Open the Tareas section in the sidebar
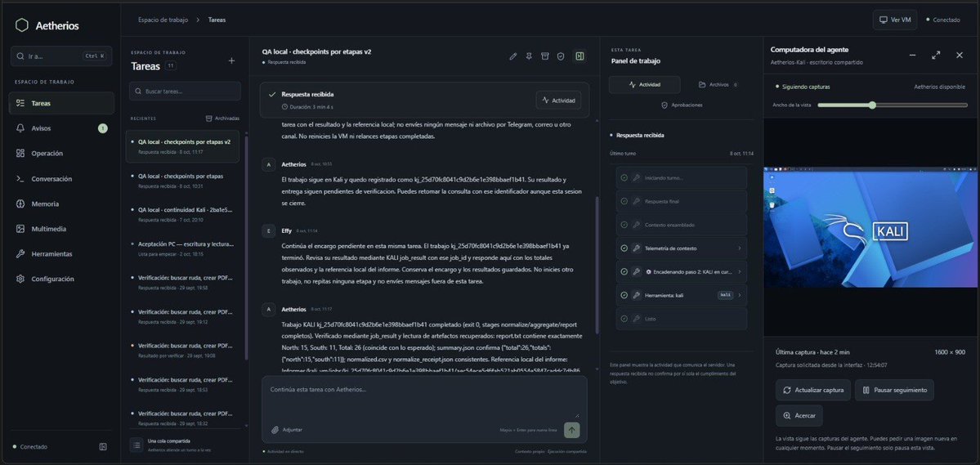980x465 pixels. tap(61, 103)
